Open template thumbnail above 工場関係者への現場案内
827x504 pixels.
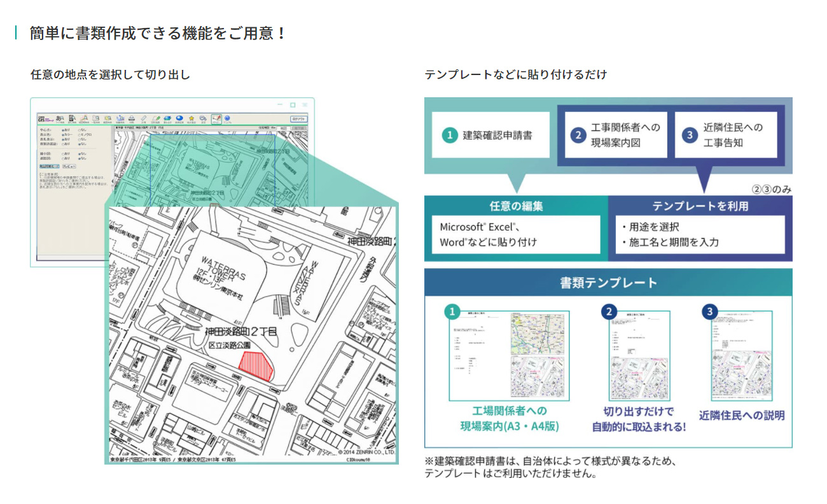(509, 355)
